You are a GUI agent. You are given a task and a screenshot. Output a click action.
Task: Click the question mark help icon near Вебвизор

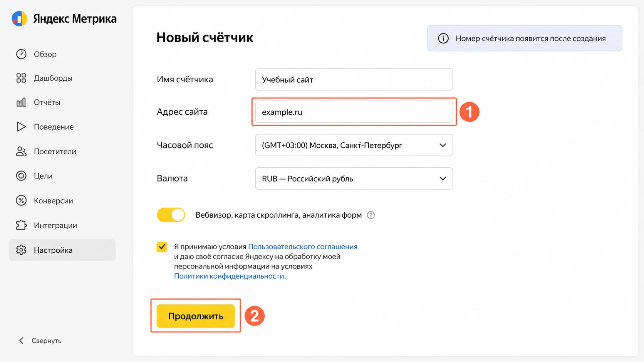click(x=371, y=215)
